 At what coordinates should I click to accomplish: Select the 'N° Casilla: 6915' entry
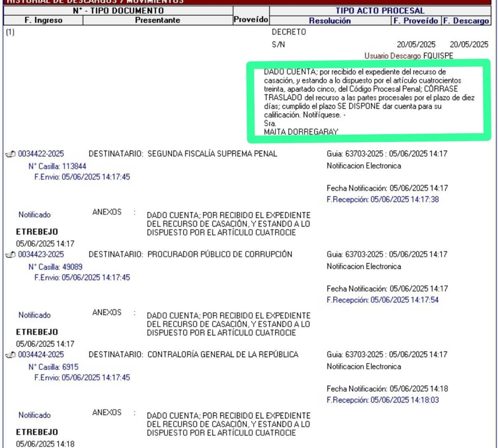(53, 367)
